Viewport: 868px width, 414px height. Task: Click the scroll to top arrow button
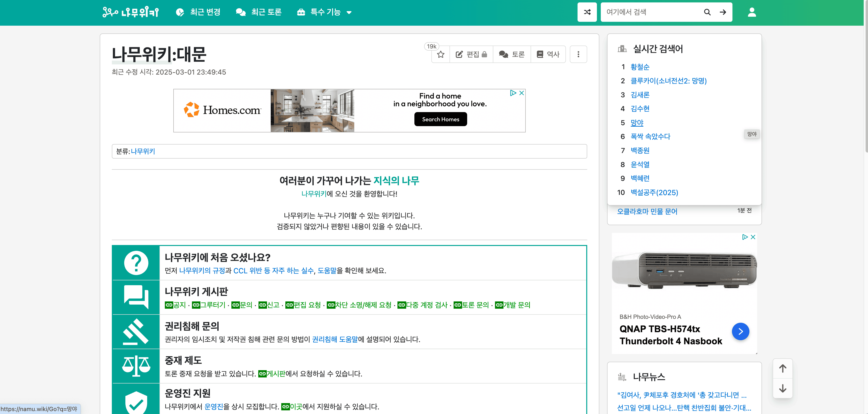[x=782, y=368]
